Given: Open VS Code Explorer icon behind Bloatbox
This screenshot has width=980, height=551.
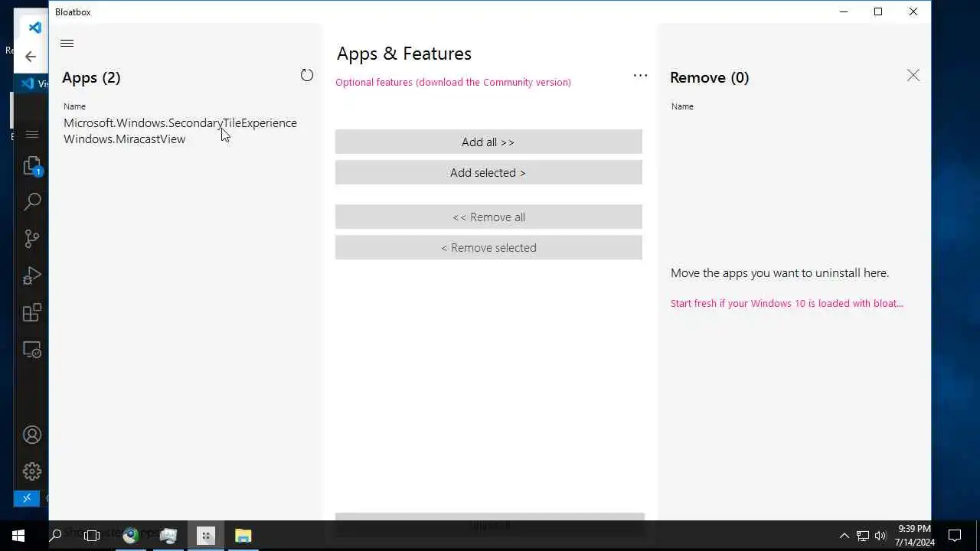Looking at the screenshot, I should point(32,165).
